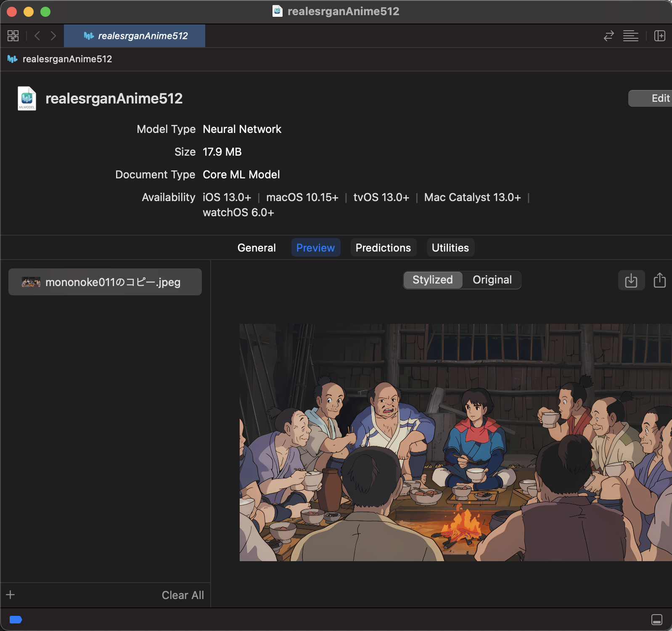This screenshot has width=672, height=631.
Task: Show the Original image view
Action: (x=492, y=280)
